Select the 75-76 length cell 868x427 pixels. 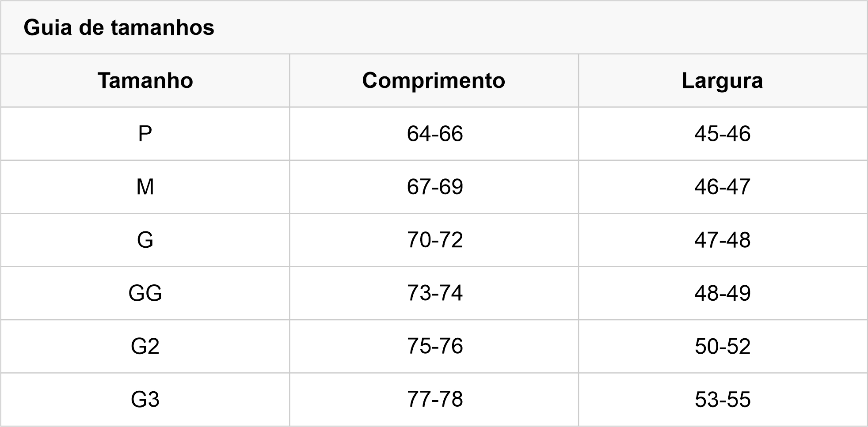[x=434, y=347]
